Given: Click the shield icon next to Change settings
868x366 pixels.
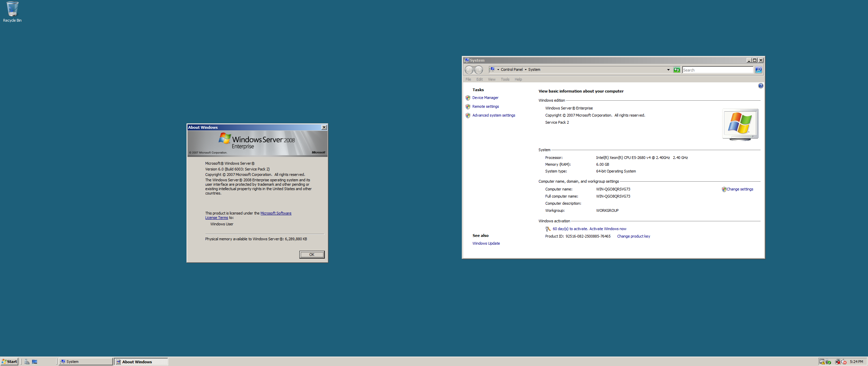Looking at the screenshot, I should pyautogui.click(x=724, y=189).
